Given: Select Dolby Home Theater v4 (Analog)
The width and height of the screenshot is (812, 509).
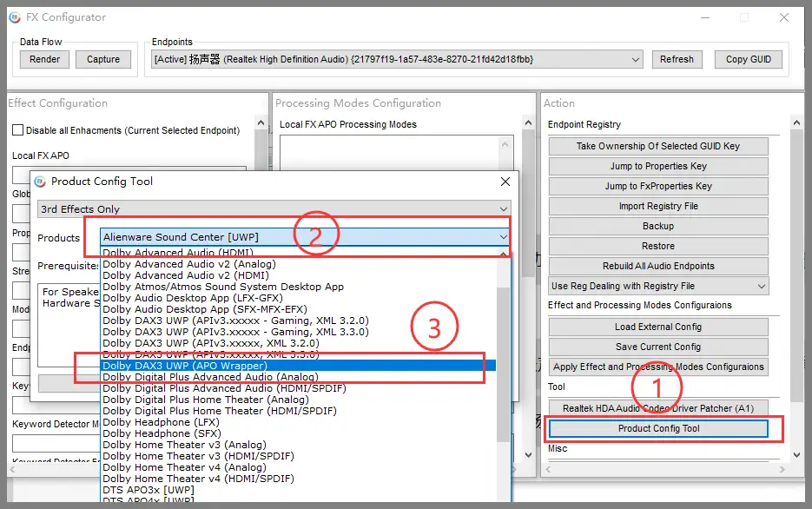Looking at the screenshot, I should [298, 467].
